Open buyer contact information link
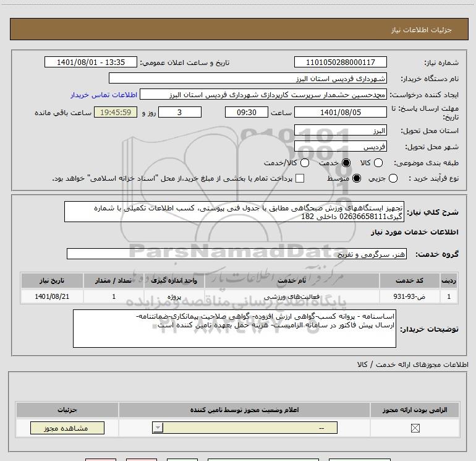This screenshot has width=476, height=461. coord(104,95)
